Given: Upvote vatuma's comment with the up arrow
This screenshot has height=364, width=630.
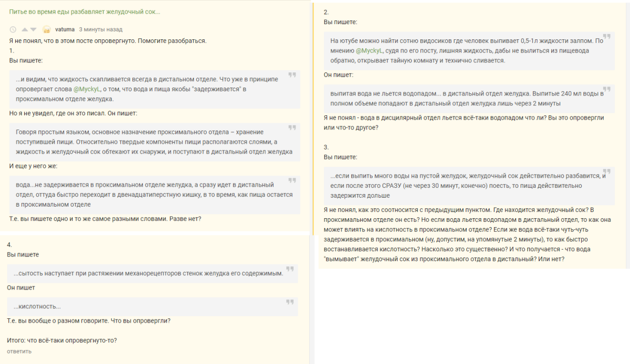Looking at the screenshot, I should point(24,29).
